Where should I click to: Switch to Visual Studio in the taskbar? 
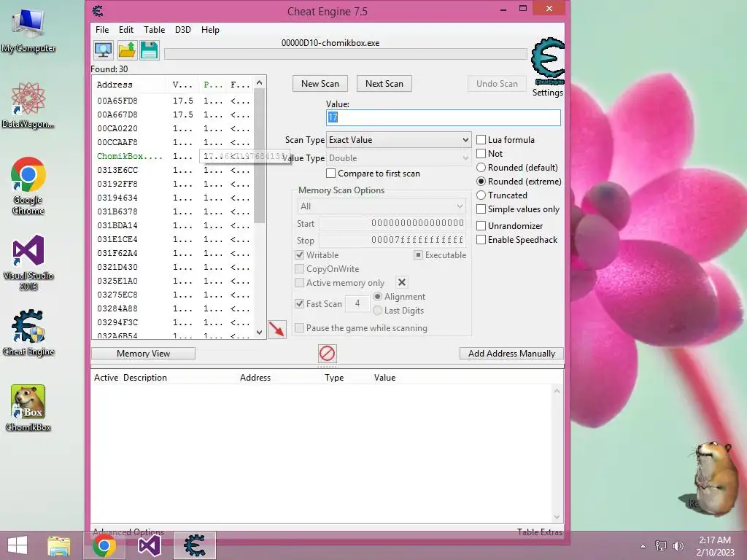149,545
